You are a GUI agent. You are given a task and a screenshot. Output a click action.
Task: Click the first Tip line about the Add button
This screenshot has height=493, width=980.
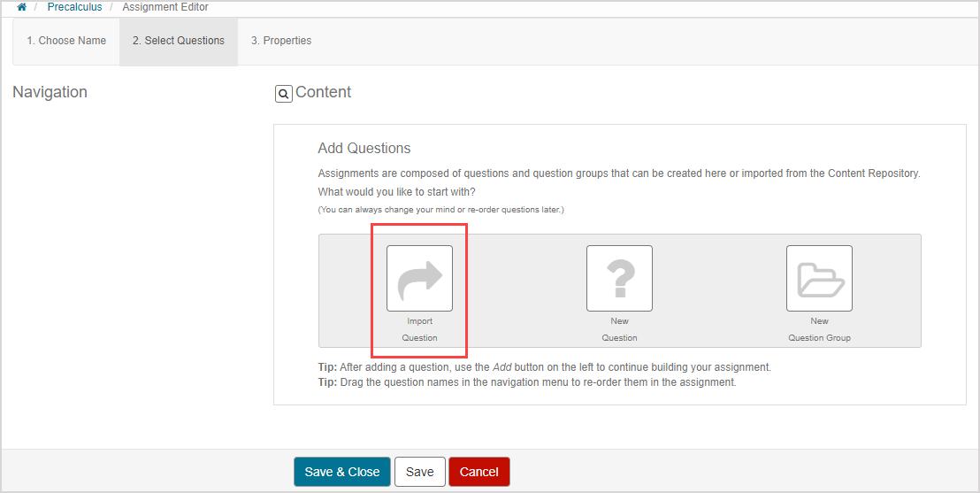pos(544,366)
